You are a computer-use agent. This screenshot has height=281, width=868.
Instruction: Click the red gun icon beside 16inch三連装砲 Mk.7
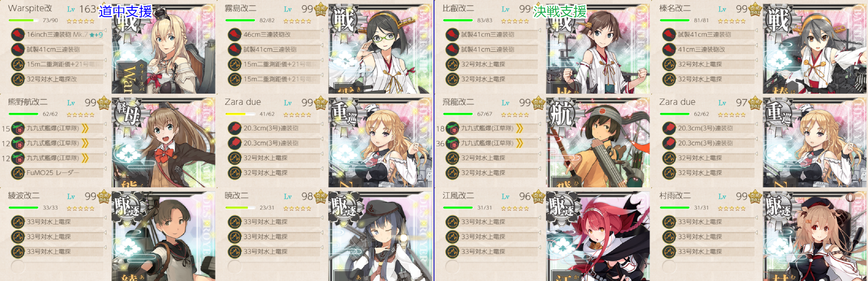click(18, 35)
